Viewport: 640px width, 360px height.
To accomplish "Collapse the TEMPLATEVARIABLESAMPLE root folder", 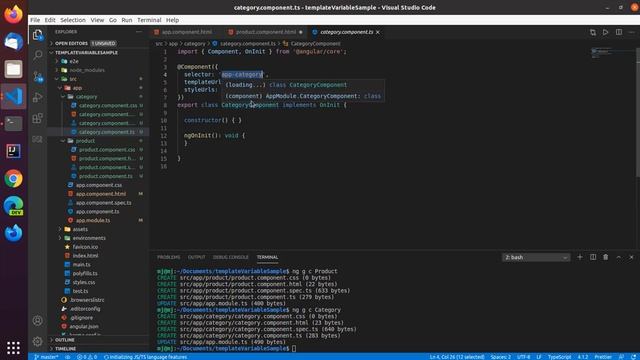I will pos(87,53).
